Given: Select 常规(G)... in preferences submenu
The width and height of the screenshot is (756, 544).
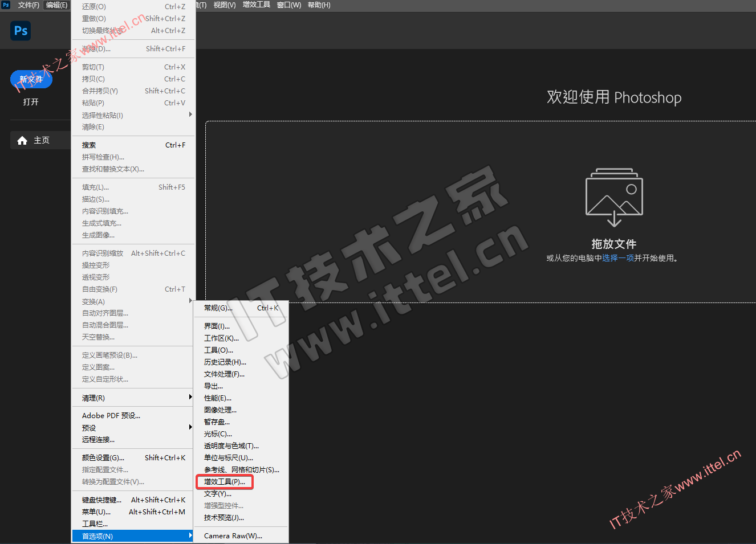Looking at the screenshot, I should (241, 308).
